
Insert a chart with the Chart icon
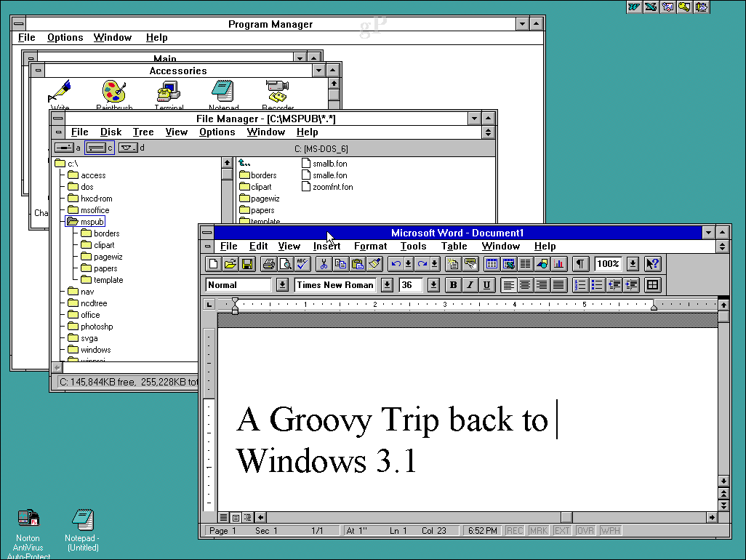[x=558, y=263]
